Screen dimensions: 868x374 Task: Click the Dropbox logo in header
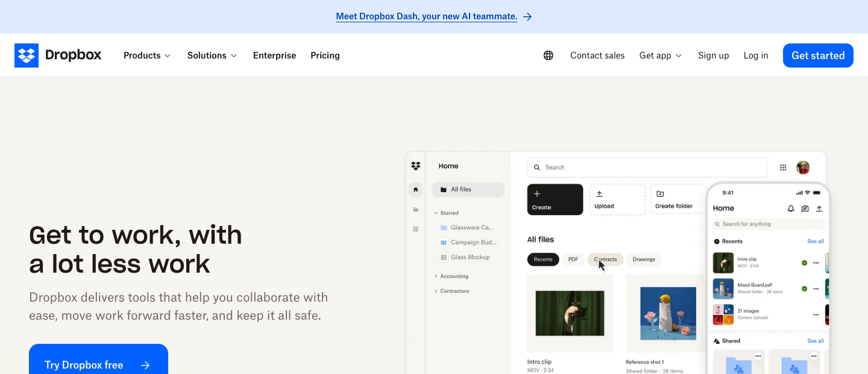pos(58,55)
